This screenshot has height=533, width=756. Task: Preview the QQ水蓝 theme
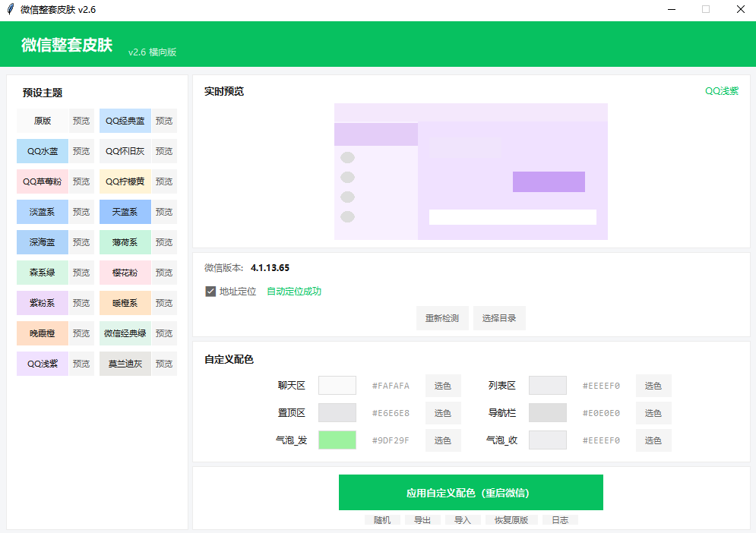click(81, 151)
